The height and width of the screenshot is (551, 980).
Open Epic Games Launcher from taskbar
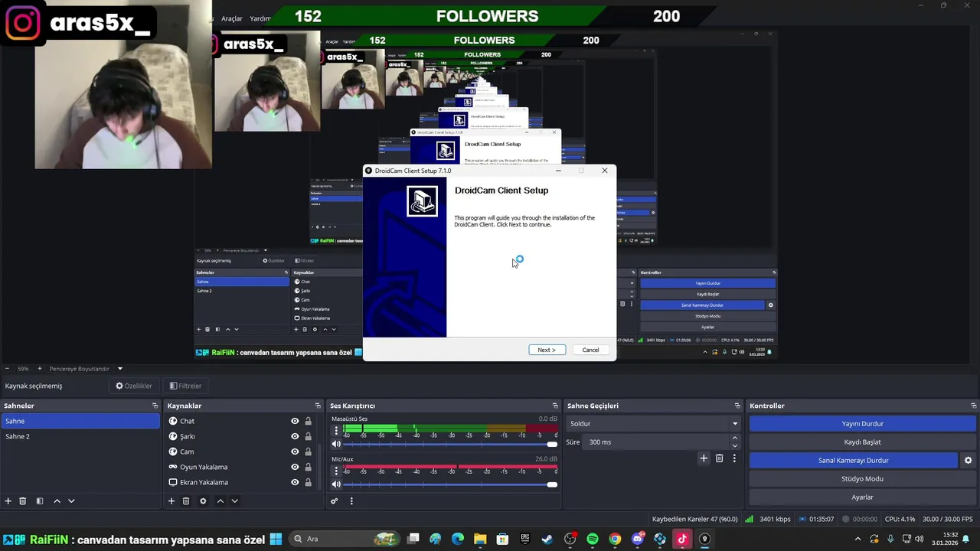pyautogui.click(x=525, y=539)
